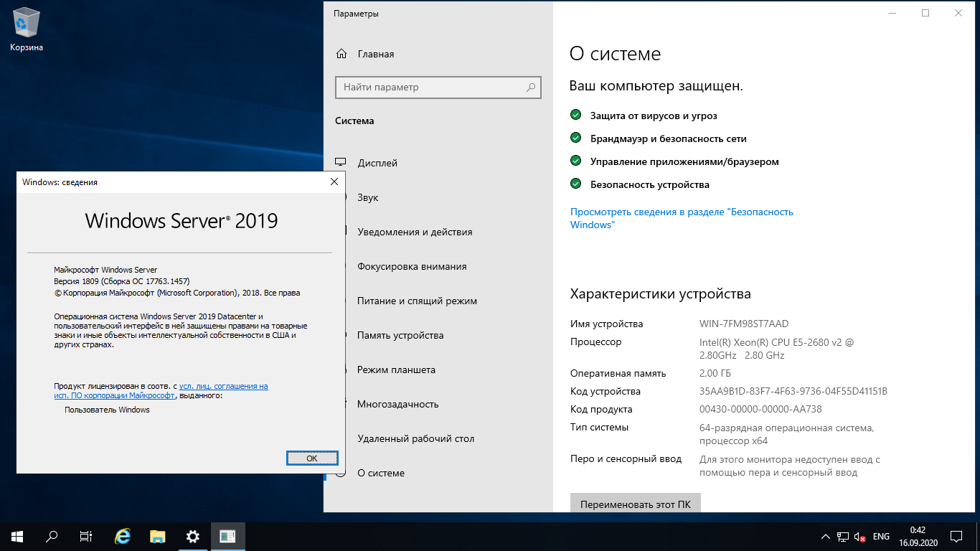Open link Просмотреть сведения в разделе Безопасность Windows

tap(682, 218)
